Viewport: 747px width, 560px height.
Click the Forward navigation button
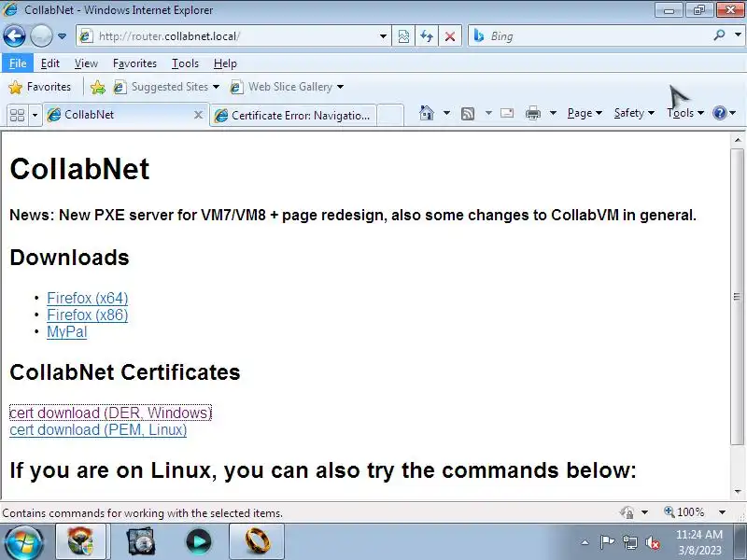point(41,35)
